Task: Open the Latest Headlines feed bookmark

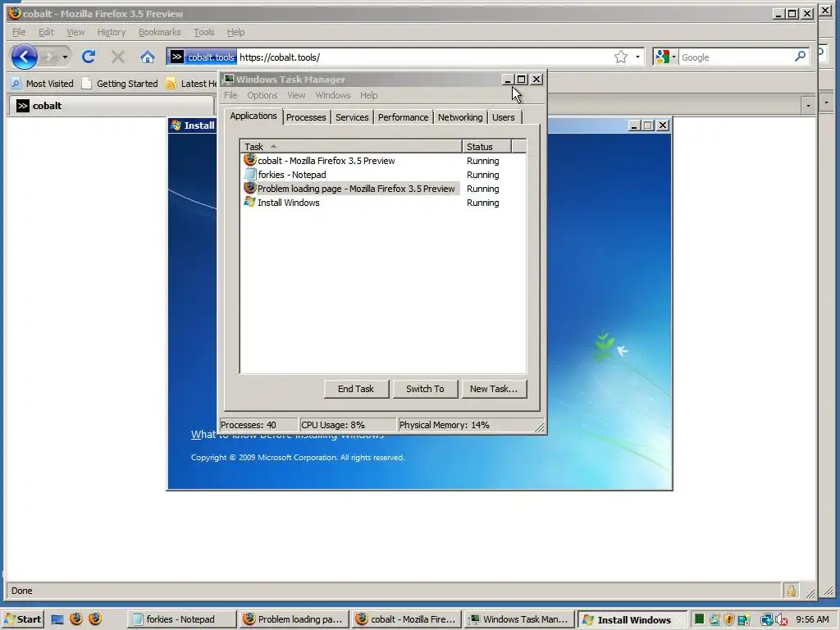Action: pyautogui.click(x=192, y=84)
